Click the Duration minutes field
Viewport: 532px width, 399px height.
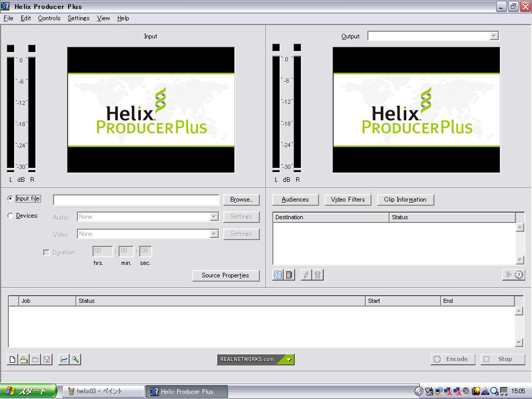tap(126, 251)
